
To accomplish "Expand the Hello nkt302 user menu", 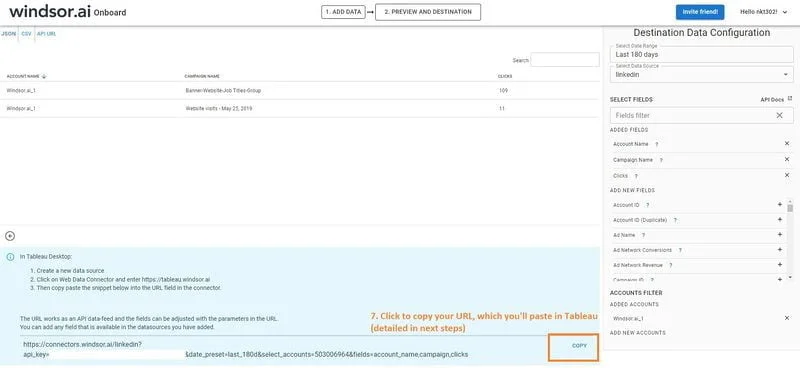I will tap(763, 12).
